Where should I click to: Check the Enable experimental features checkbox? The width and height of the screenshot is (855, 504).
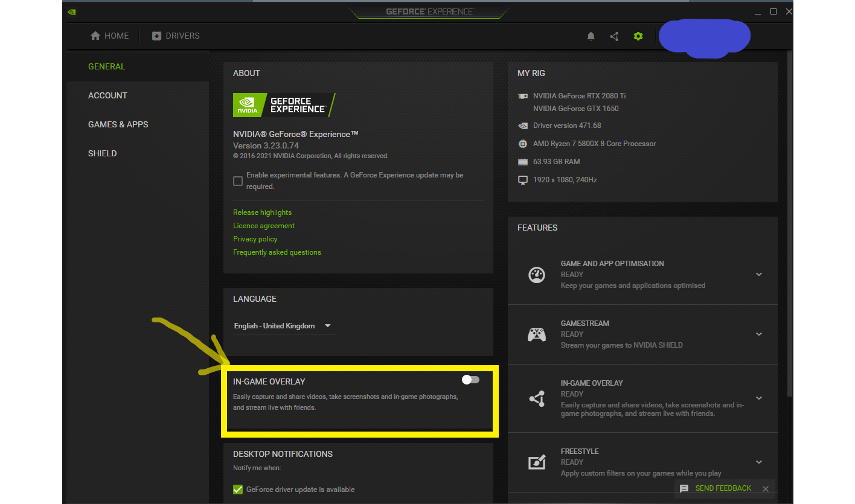tap(238, 181)
